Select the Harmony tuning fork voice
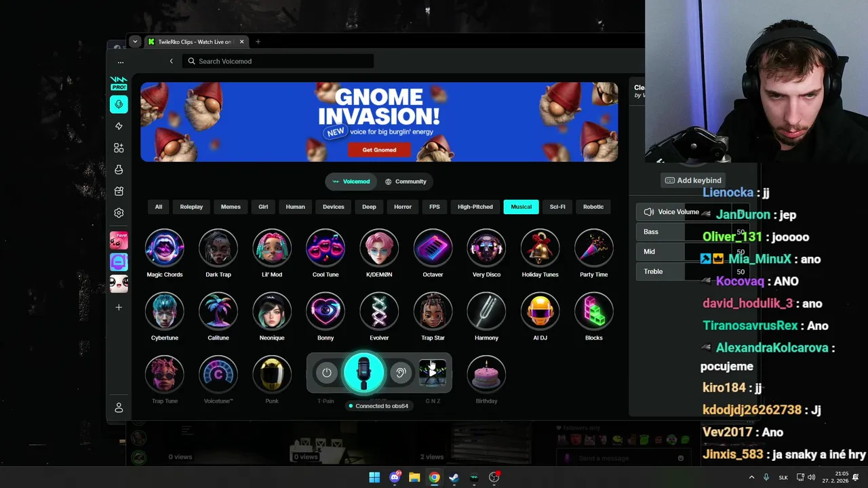 pos(486,311)
